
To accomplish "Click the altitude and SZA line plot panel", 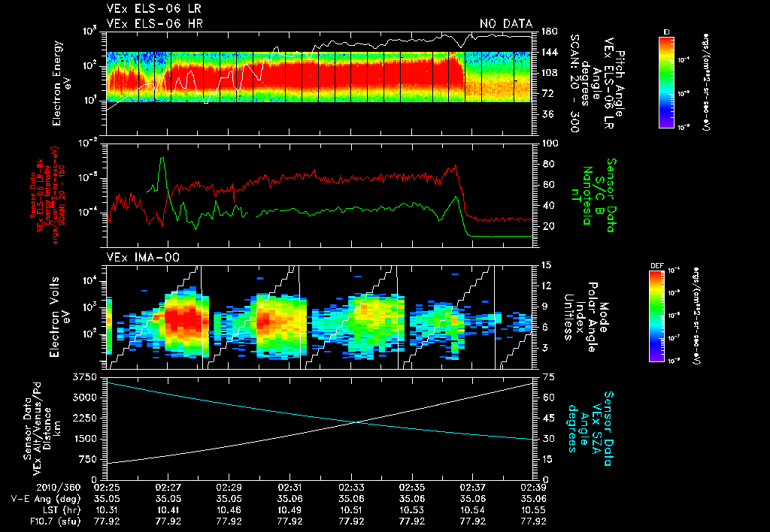I will (x=320, y=428).
